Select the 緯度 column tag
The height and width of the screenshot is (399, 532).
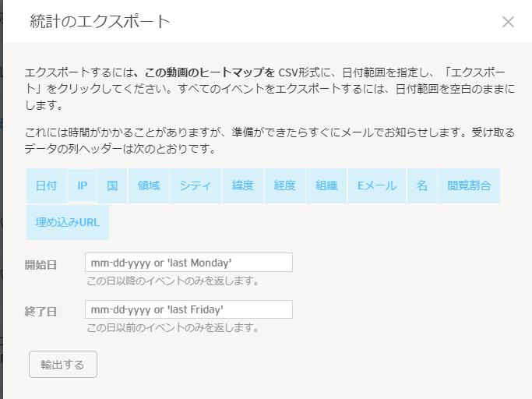click(x=243, y=186)
